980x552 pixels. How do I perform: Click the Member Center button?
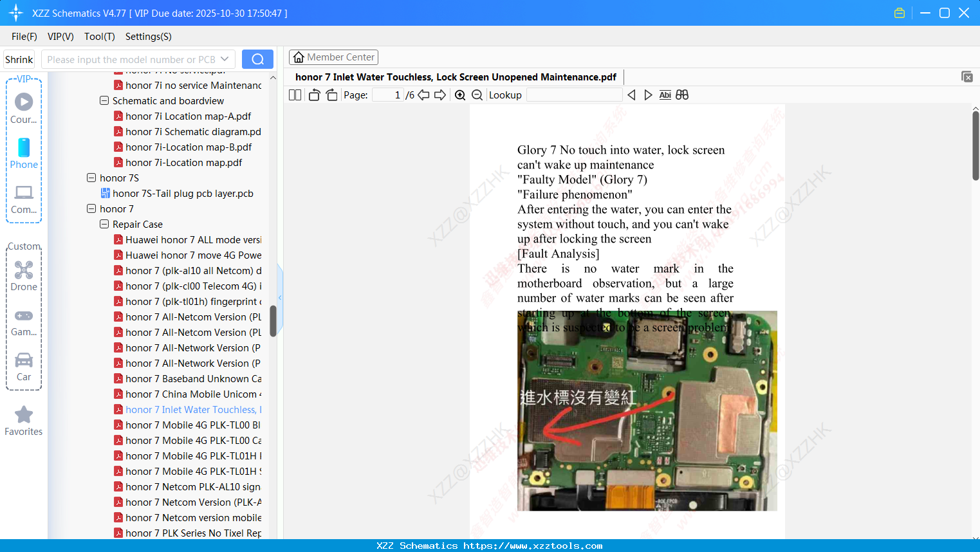click(x=333, y=57)
